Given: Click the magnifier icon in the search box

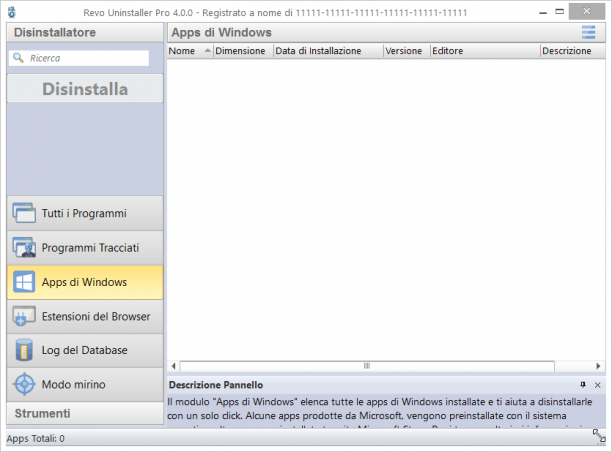Looking at the screenshot, I should tap(18, 58).
